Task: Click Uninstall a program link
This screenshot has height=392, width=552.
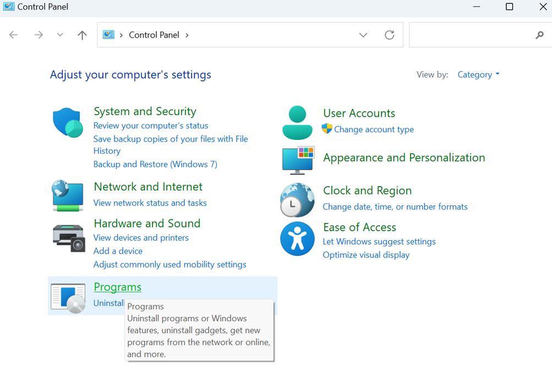Action: pyautogui.click(x=109, y=303)
